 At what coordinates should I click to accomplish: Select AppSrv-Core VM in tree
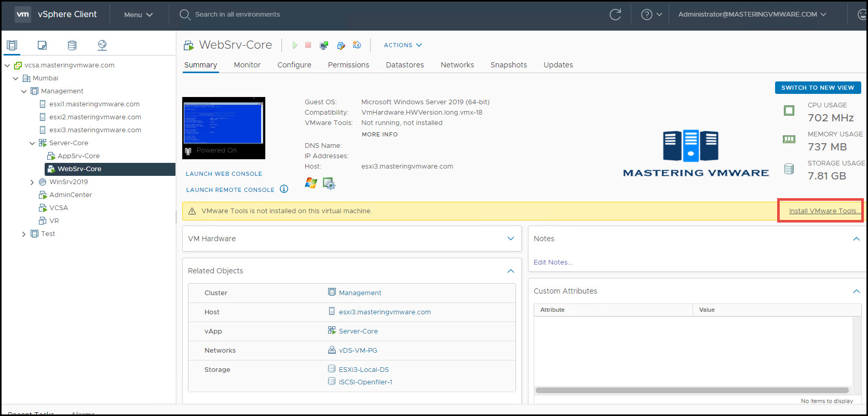point(78,156)
